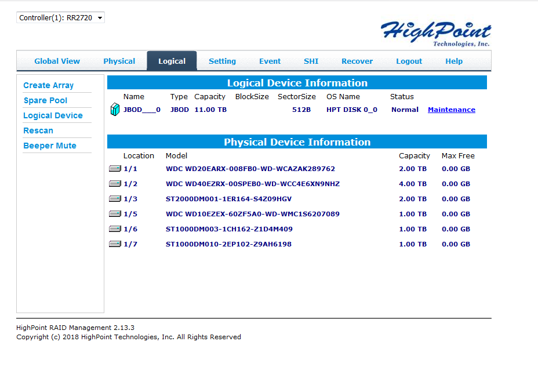Click the JBOD type cell
This screenshot has height=392, width=538.
click(x=180, y=110)
